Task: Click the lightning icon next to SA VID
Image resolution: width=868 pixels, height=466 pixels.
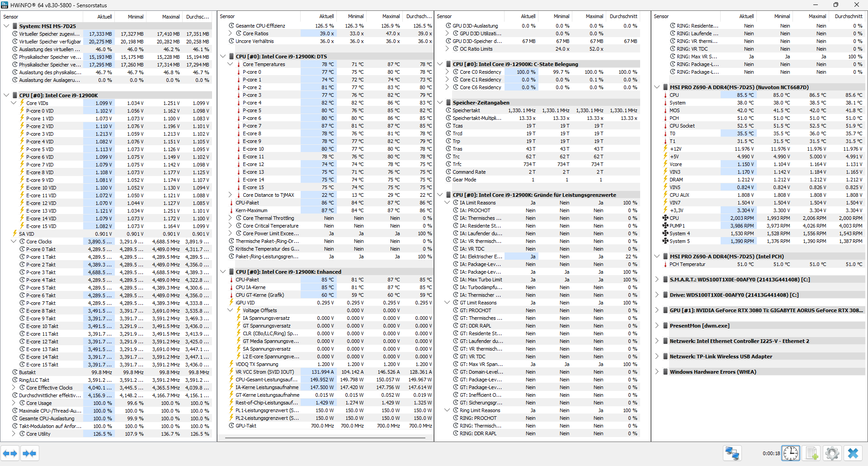Action: click(15, 234)
